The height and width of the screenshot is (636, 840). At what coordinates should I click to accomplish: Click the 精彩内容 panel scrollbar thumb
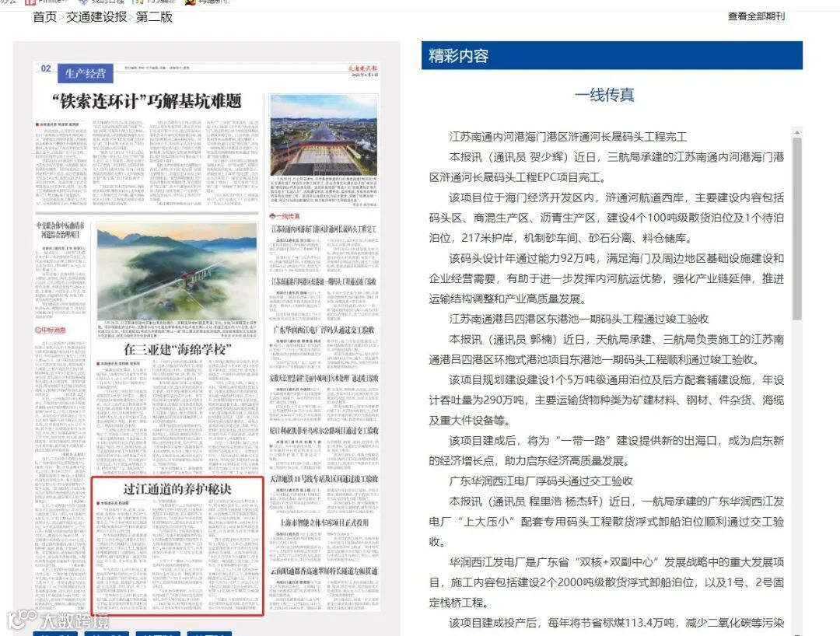(x=796, y=229)
